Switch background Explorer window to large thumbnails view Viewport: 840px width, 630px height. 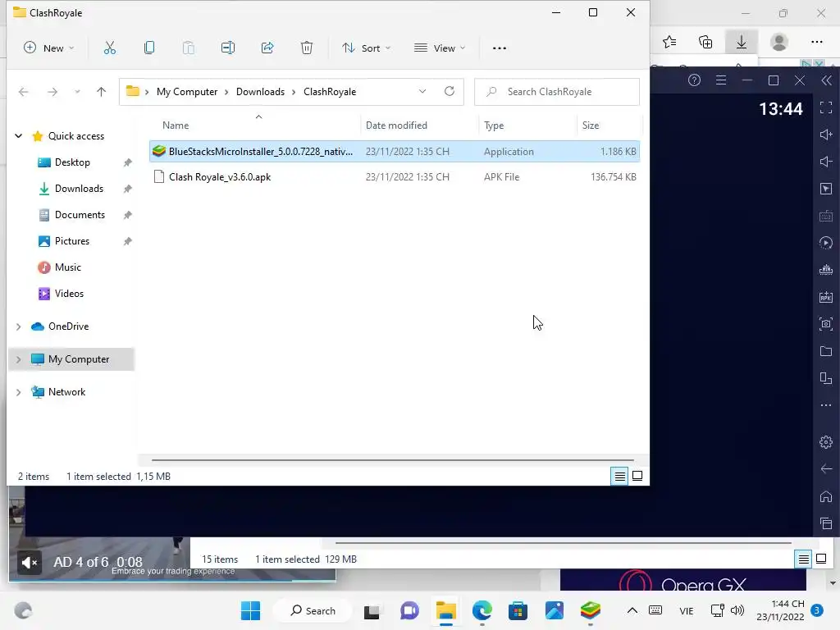(821, 559)
